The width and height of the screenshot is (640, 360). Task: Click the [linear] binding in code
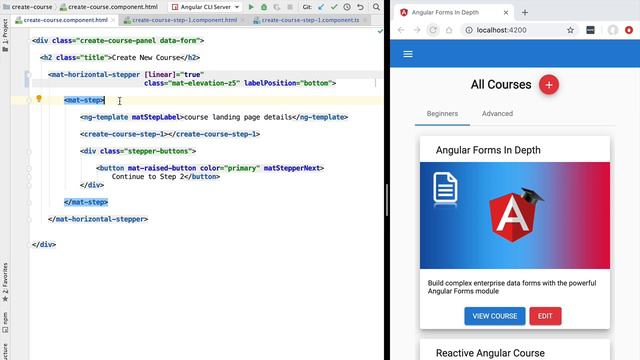click(160, 75)
